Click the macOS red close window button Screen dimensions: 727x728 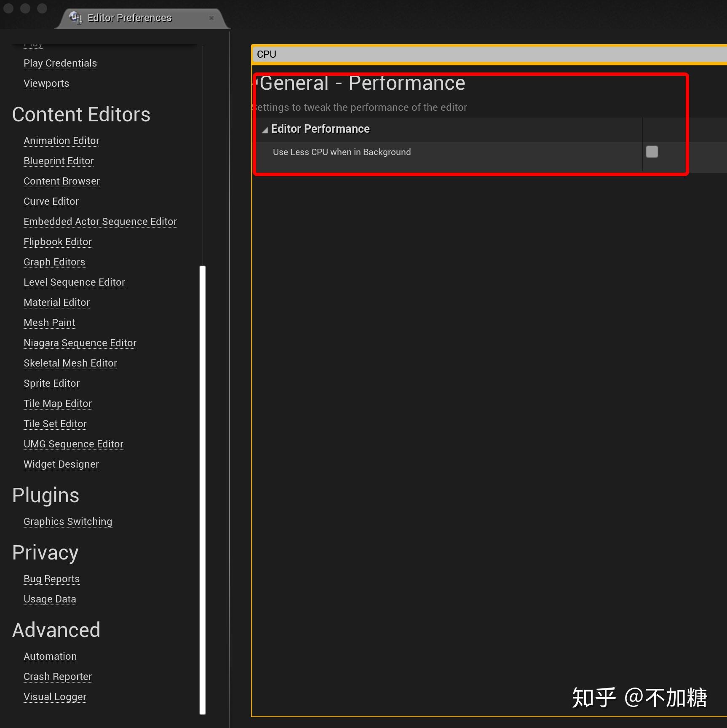[8, 8]
